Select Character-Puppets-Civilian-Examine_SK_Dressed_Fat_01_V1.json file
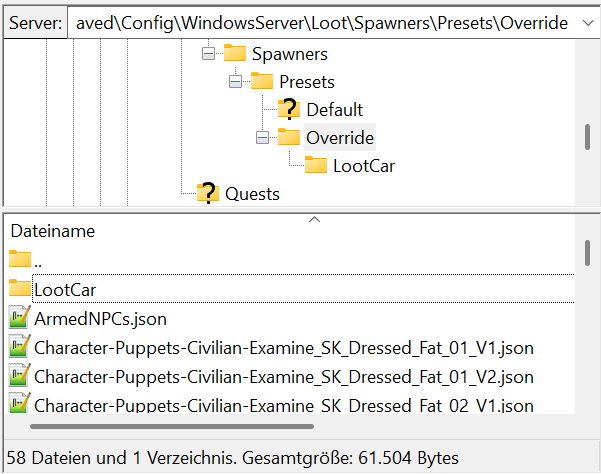Viewport: 601px width, 474px height. [283, 348]
